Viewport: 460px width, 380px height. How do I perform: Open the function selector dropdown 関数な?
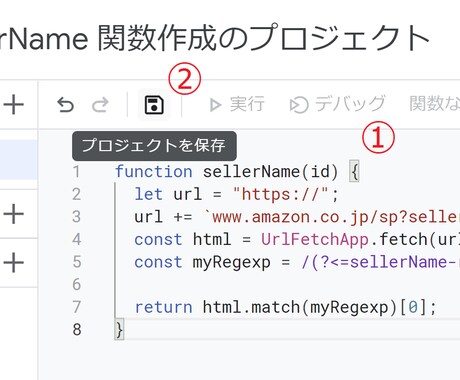tap(434, 104)
